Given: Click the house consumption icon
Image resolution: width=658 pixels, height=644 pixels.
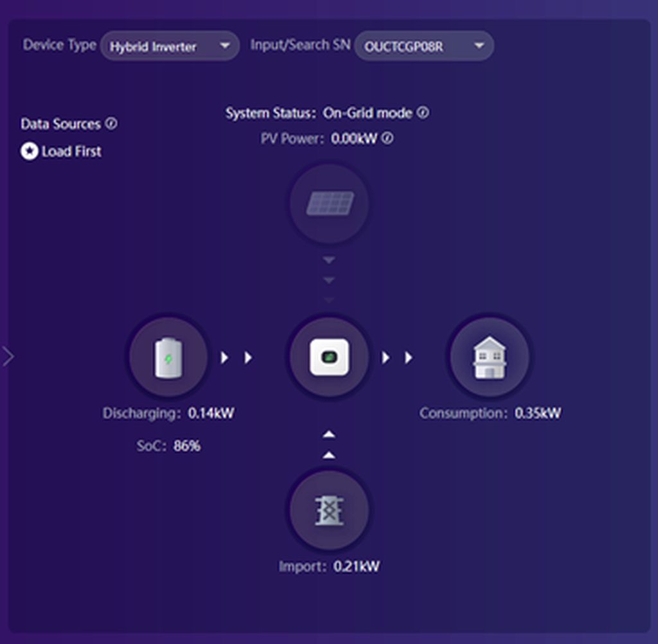Looking at the screenshot, I should (489, 357).
